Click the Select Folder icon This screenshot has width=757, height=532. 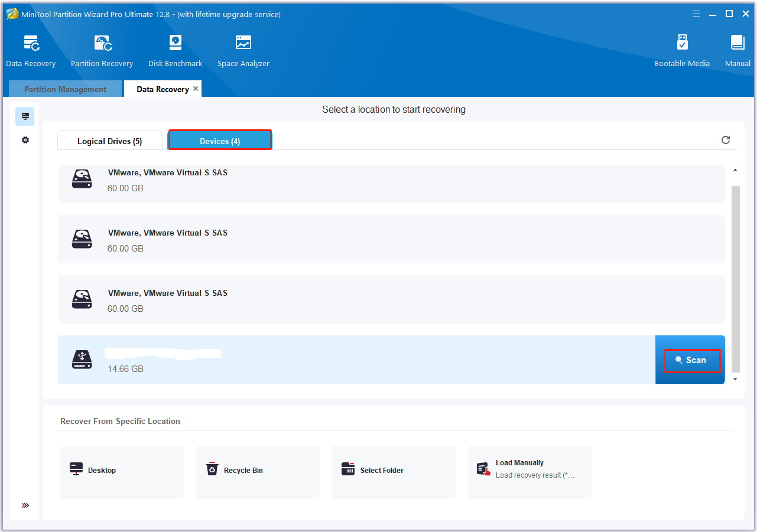click(348, 469)
